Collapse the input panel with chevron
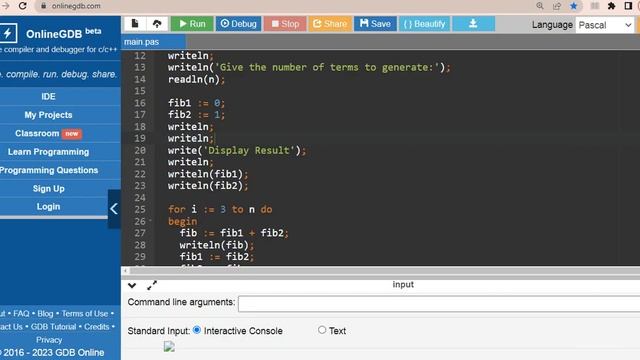This screenshot has width=640, height=360. (132, 285)
